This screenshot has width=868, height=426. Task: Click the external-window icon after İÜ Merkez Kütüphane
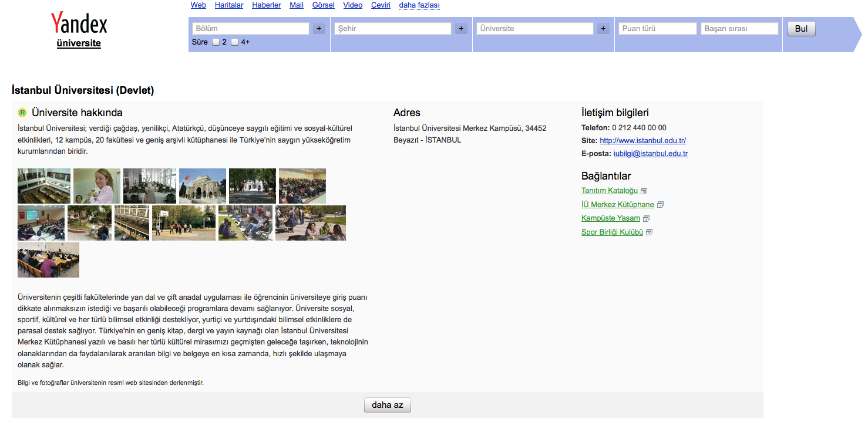[x=661, y=205]
